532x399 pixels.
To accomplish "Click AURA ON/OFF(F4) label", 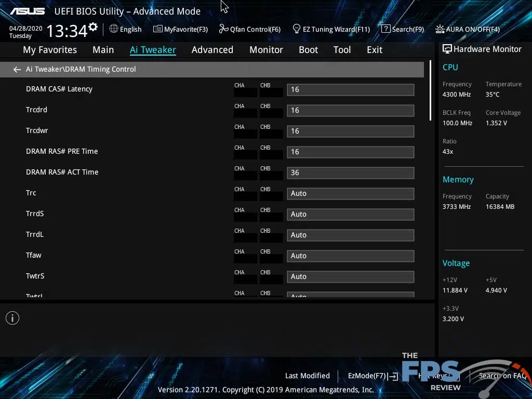I will (473, 29).
